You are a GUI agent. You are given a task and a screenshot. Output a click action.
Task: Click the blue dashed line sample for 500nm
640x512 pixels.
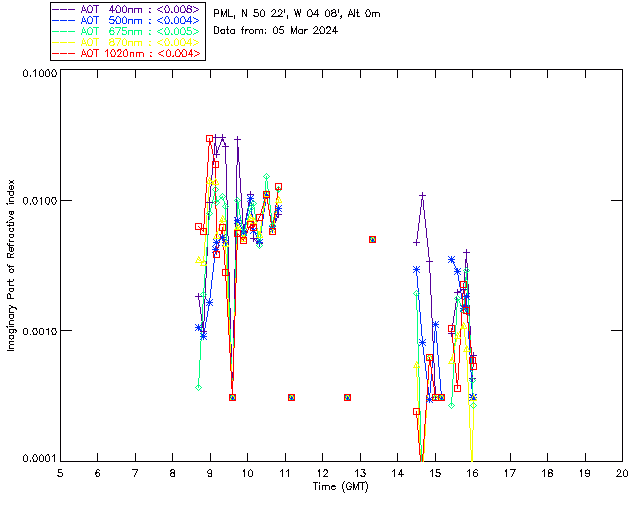[64, 20]
